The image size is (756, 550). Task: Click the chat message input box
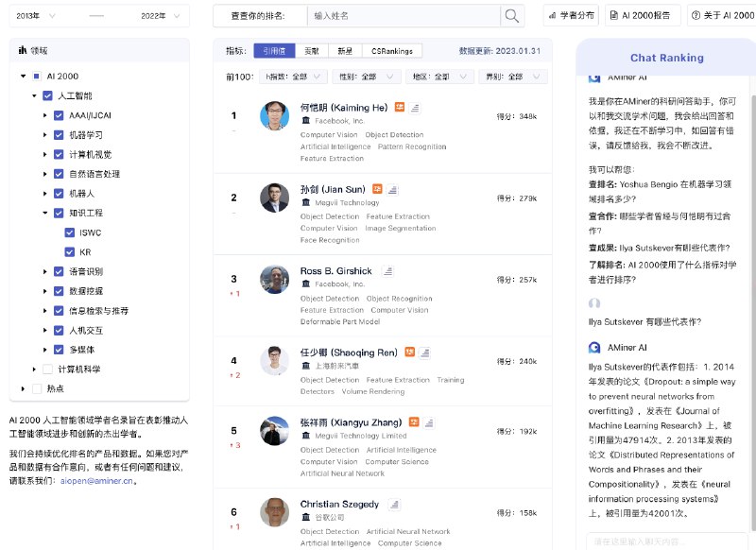coord(666,541)
